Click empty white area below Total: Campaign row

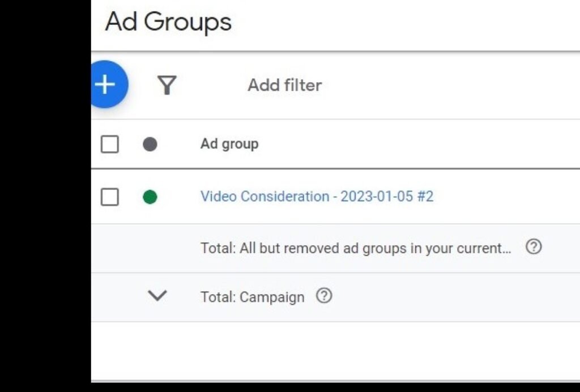[334, 351]
